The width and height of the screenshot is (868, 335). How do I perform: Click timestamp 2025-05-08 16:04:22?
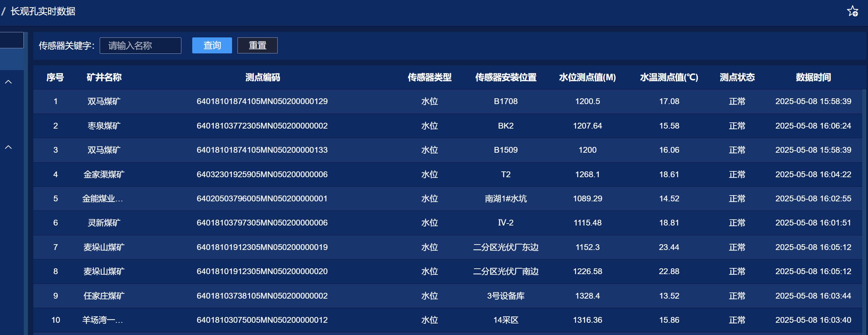click(x=813, y=174)
